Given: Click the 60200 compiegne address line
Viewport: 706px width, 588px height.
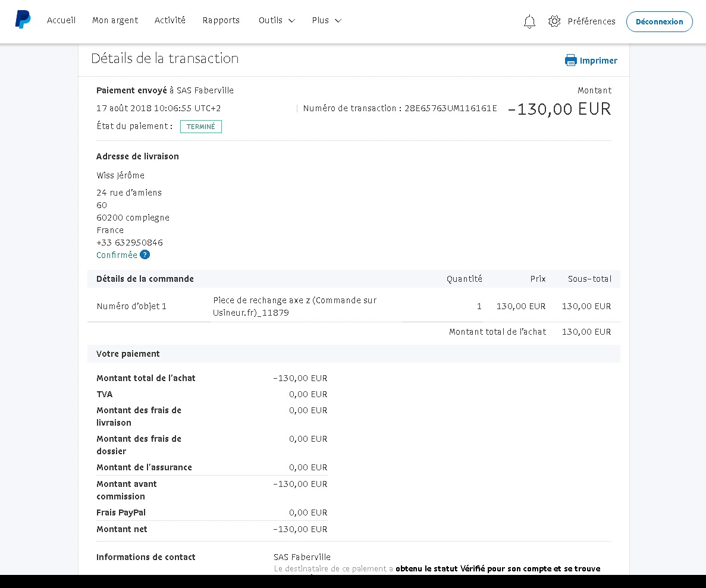Looking at the screenshot, I should (133, 218).
